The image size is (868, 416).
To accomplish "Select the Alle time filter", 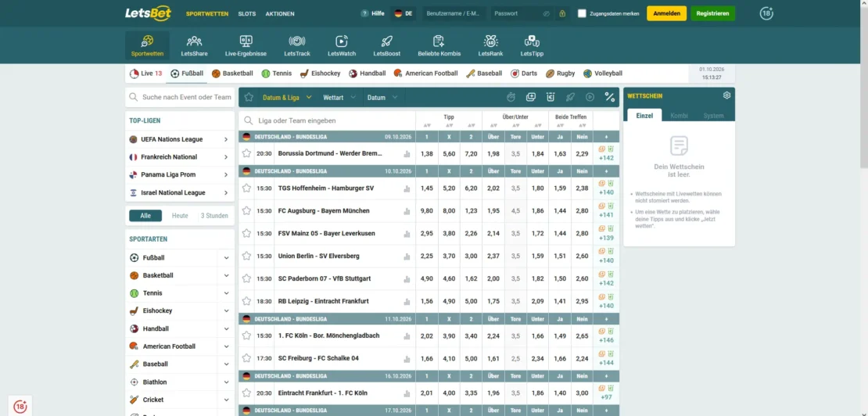I will pos(145,216).
